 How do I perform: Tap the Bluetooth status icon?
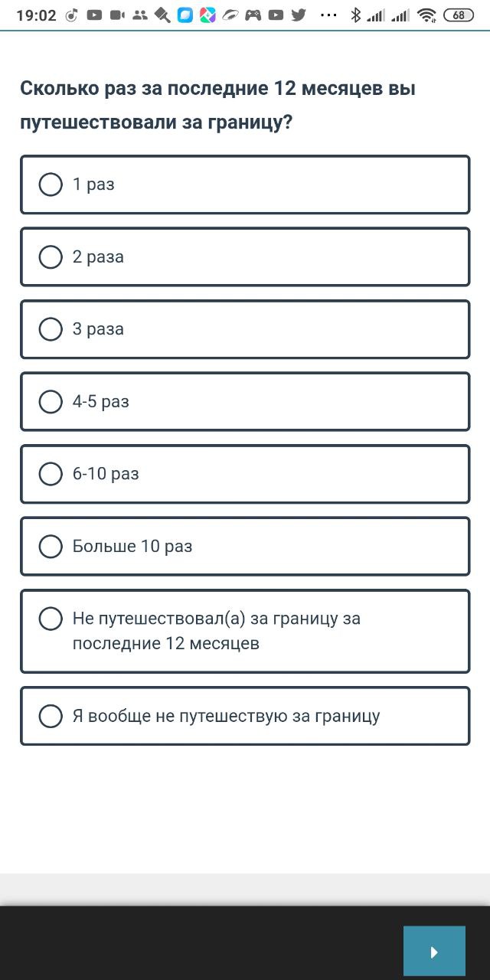(355, 15)
